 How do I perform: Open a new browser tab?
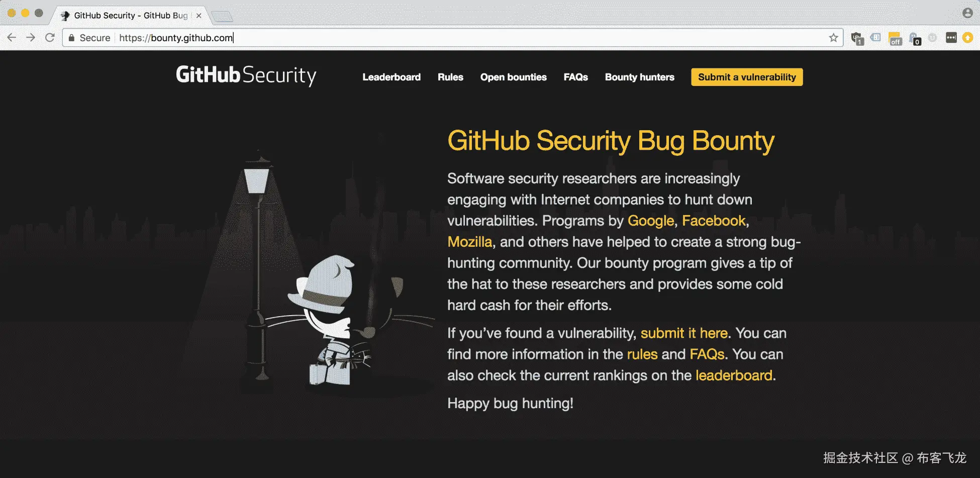point(222,17)
